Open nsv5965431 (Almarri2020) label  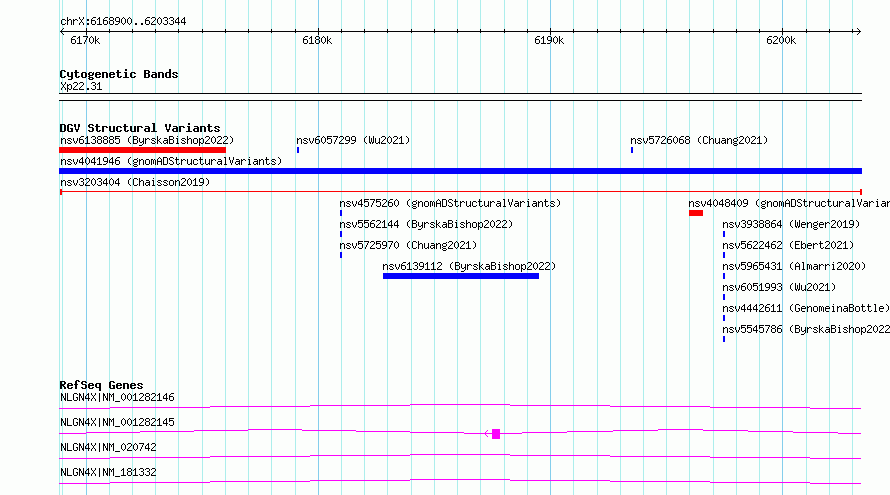coord(794,266)
